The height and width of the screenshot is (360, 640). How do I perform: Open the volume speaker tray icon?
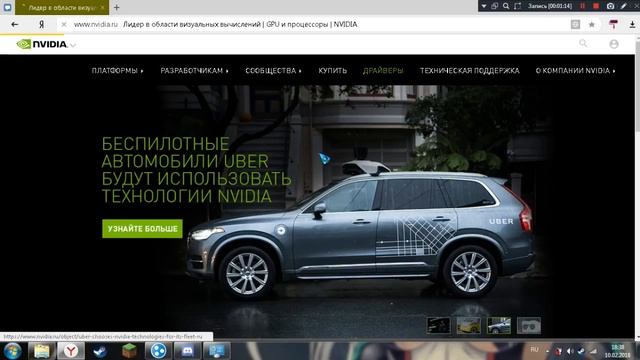point(570,351)
